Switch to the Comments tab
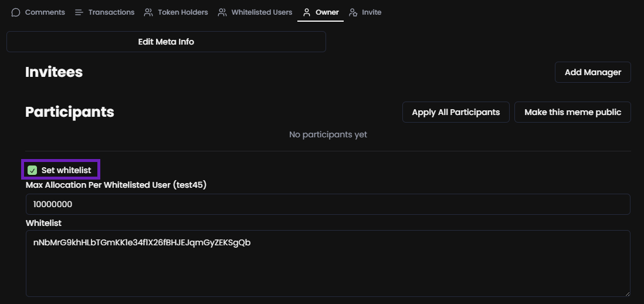The image size is (644, 304). (45, 12)
